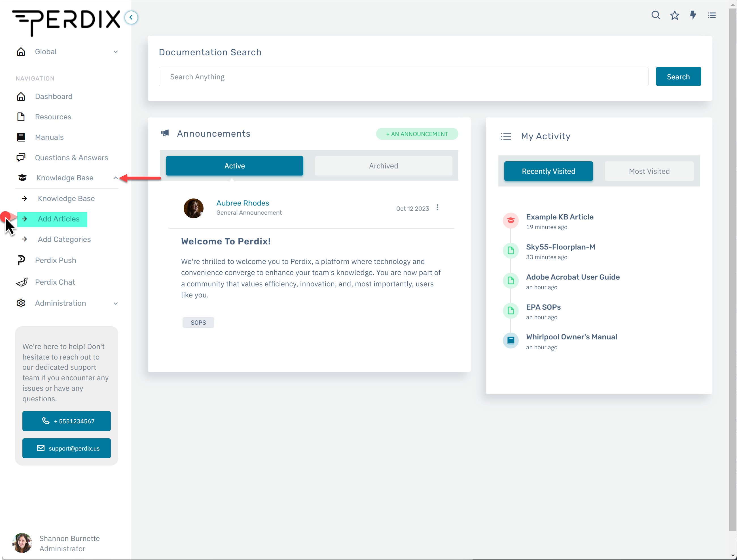Select the Most Visited tab
Screen dimensions: 737x560
pyautogui.click(x=649, y=171)
